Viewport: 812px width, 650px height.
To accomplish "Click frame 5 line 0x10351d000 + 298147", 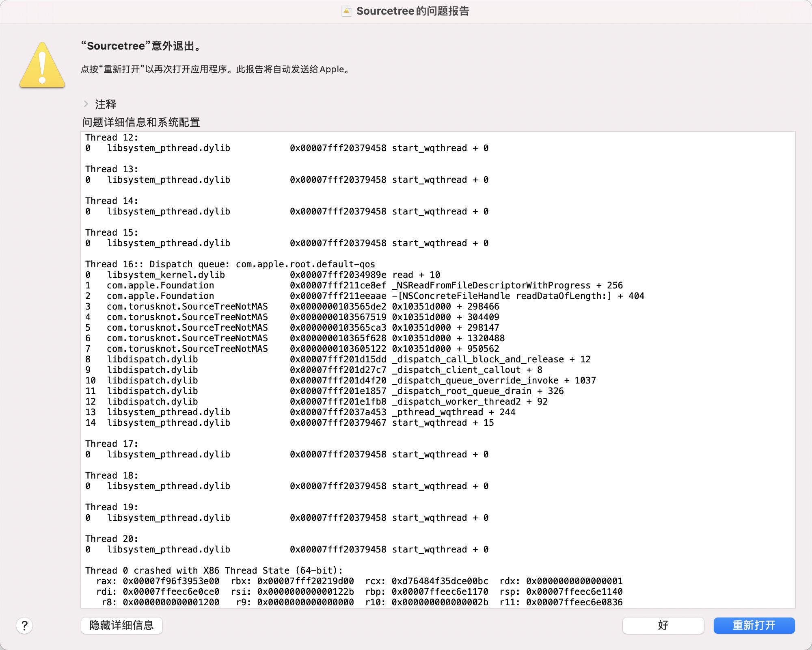I will click(x=292, y=327).
